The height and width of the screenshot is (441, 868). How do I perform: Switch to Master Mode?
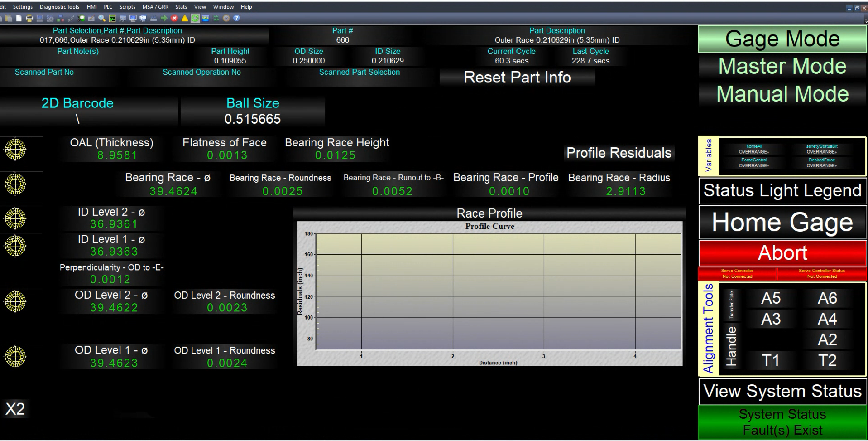(782, 66)
